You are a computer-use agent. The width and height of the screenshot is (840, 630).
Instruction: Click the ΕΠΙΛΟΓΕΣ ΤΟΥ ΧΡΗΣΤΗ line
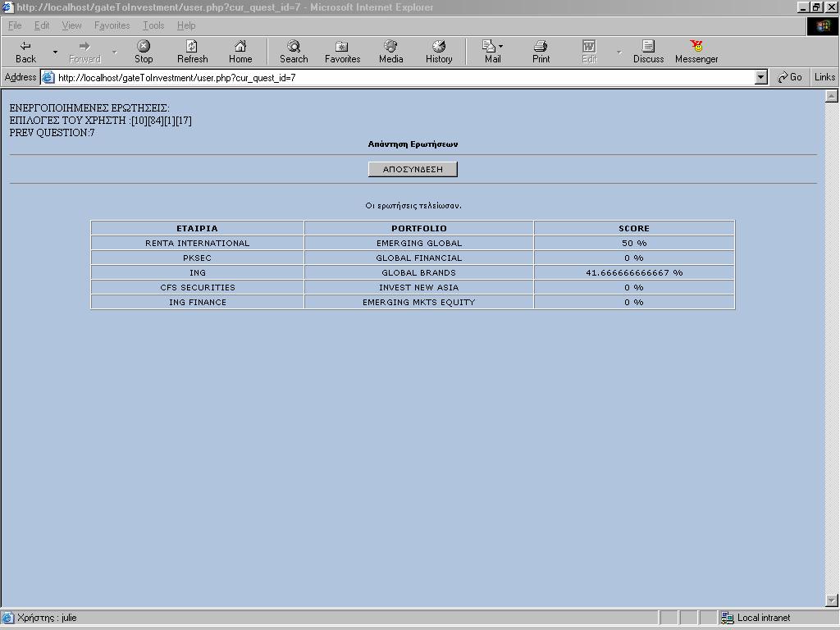(100, 121)
